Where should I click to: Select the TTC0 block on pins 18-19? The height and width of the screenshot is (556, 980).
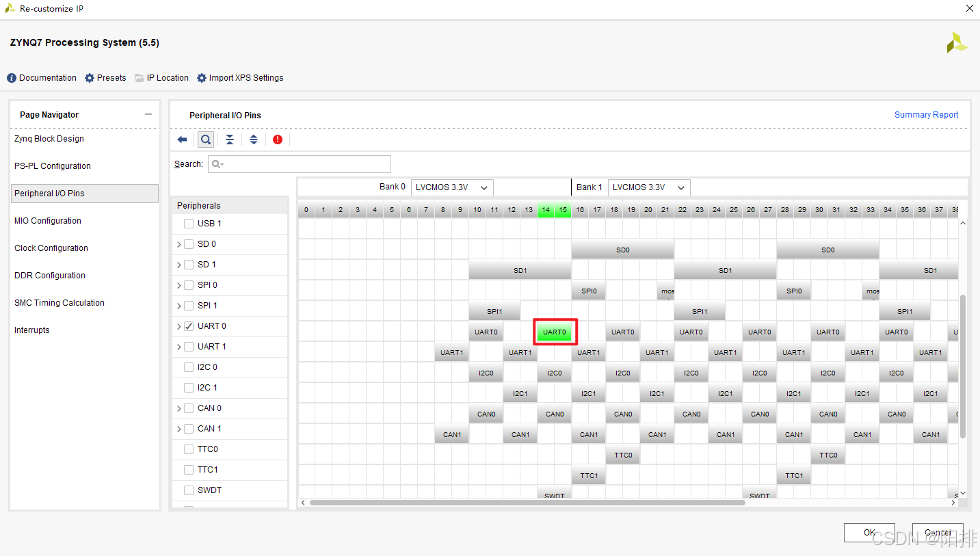tap(623, 455)
